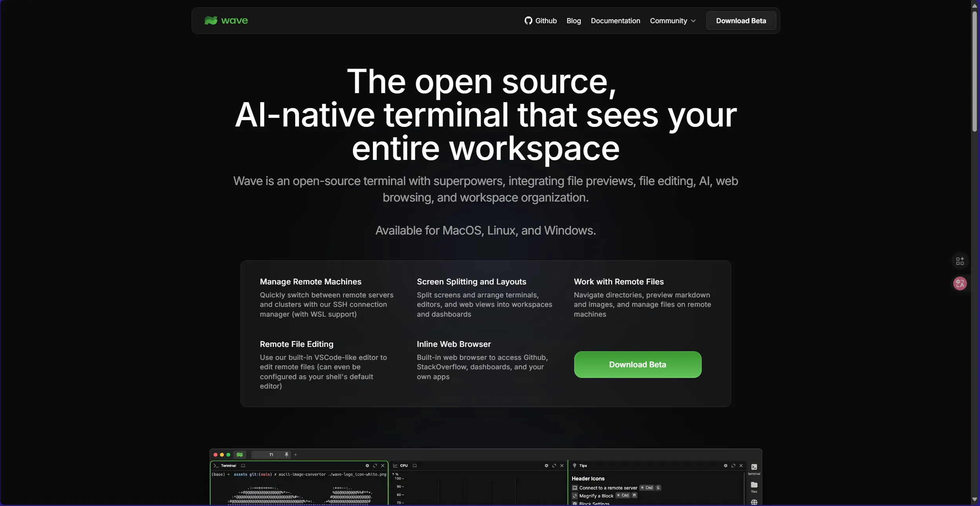Click the plus icon to add new tab
980x506 pixels.
click(x=296, y=455)
